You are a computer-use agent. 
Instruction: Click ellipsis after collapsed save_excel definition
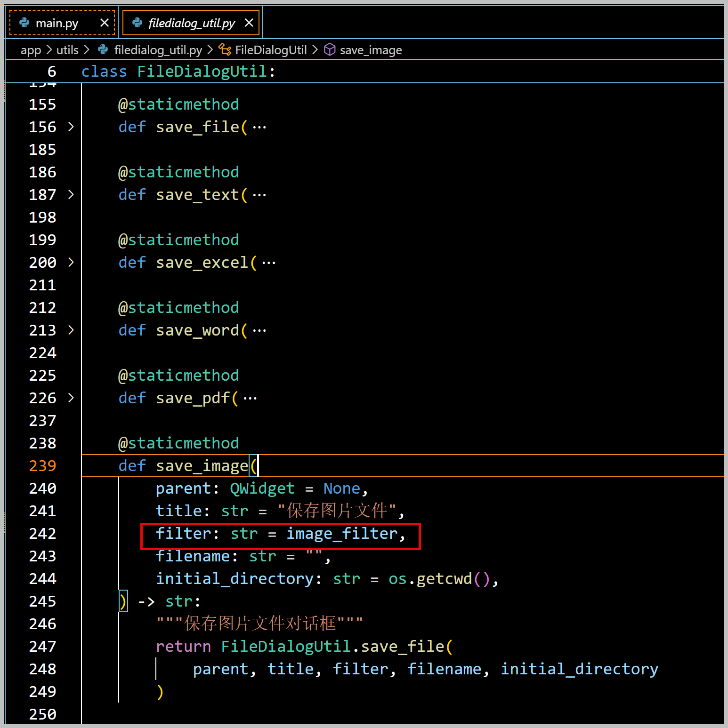(x=269, y=263)
